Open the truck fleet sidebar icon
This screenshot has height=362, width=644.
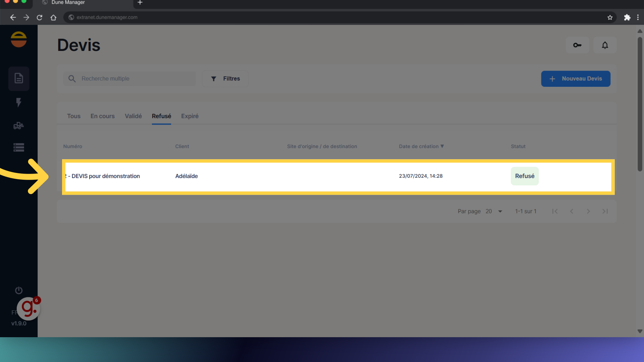(x=19, y=126)
